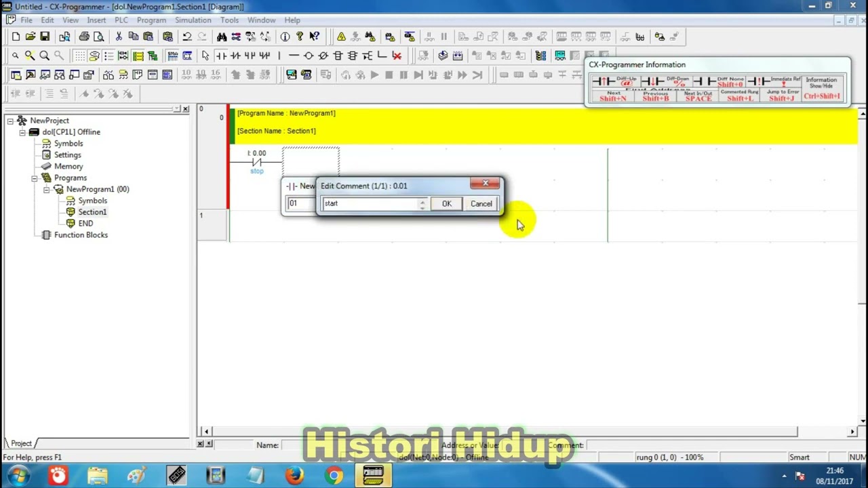This screenshot has width=868, height=488.
Task: Insert a new closed coil
Action: [x=323, y=56]
